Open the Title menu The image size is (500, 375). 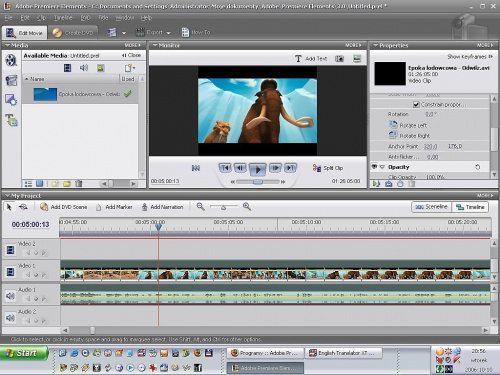[x=103, y=18]
